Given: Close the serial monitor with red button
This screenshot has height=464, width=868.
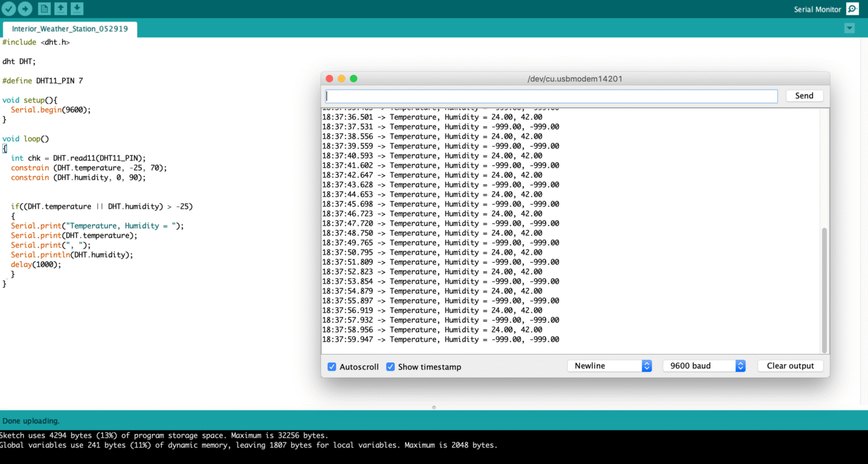Looking at the screenshot, I should pos(330,79).
